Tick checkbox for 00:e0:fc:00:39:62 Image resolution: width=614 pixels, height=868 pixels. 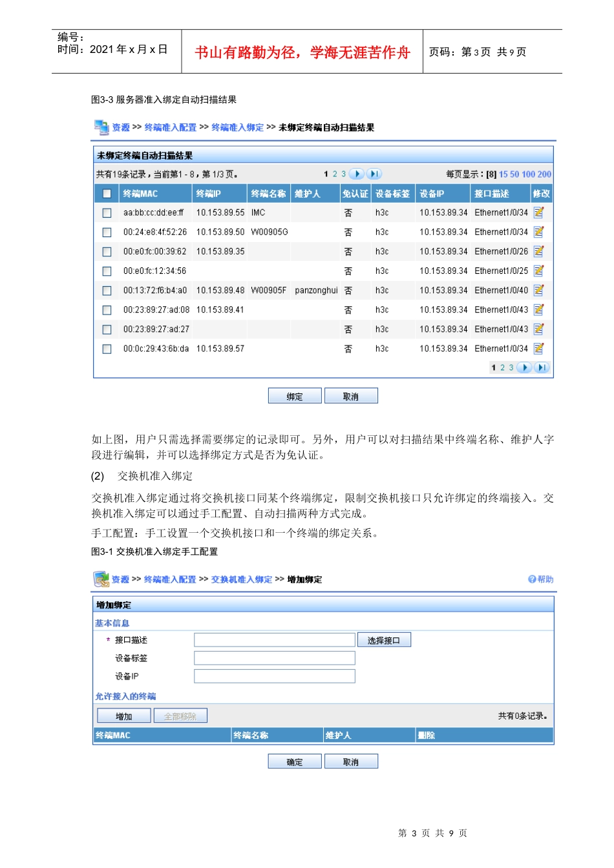coord(107,251)
